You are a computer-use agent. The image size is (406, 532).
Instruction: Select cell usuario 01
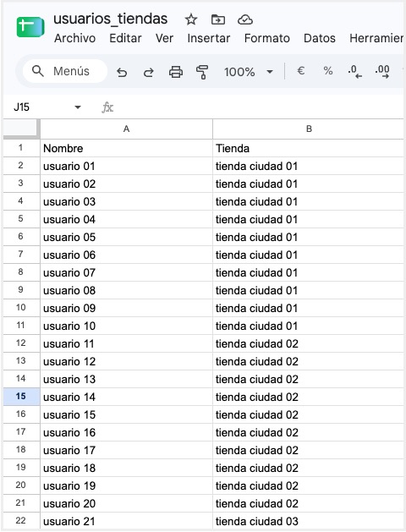[127, 166]
